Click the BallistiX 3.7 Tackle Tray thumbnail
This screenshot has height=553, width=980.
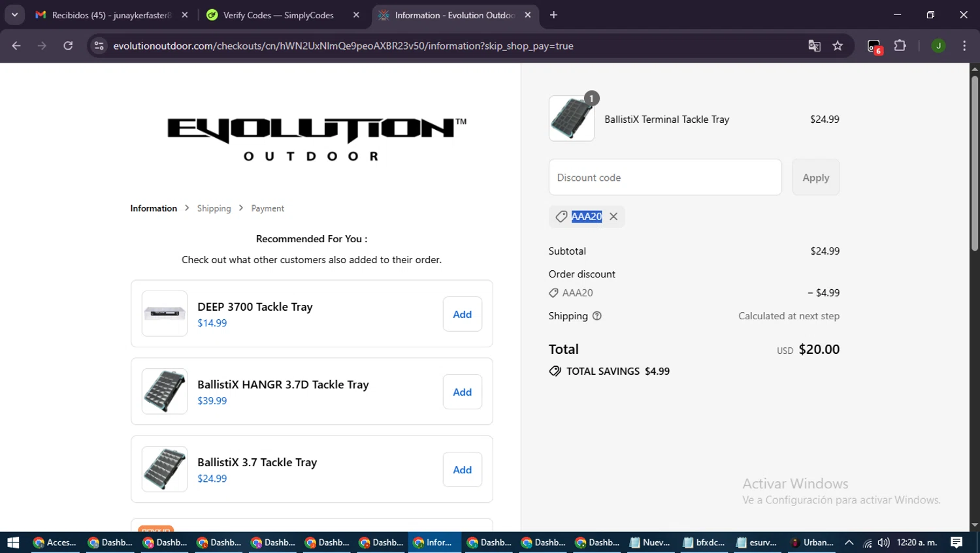click(x=165, y=469)
